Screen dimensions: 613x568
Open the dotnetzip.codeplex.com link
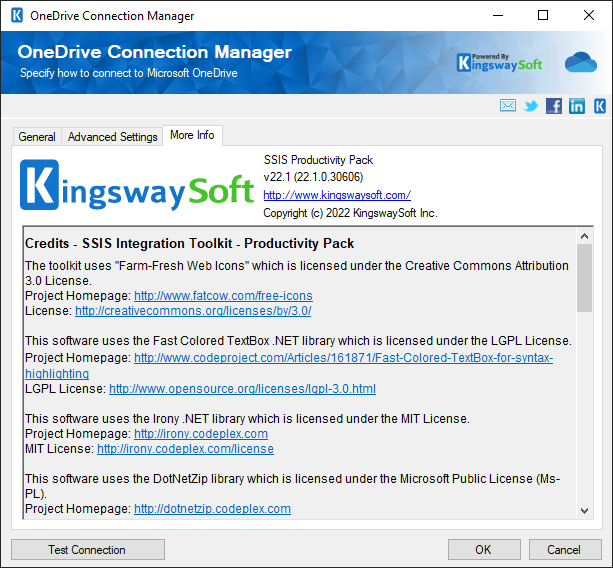pos(212,509)
